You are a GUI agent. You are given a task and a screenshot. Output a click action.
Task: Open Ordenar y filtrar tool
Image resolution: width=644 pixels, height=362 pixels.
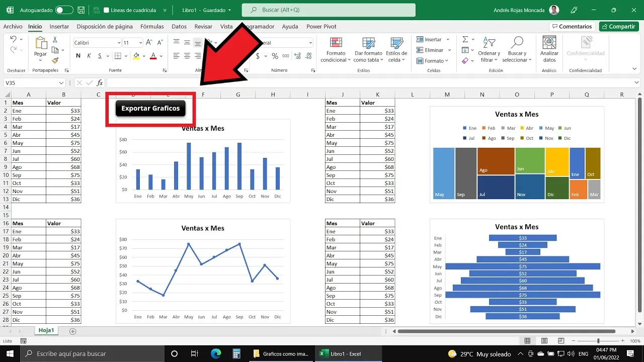[489, 49]
